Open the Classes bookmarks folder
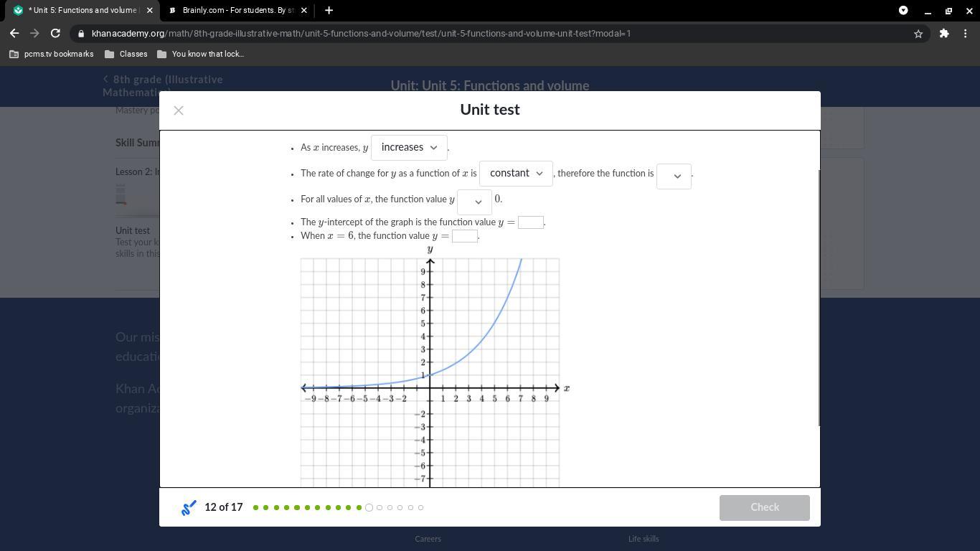Viewport: 980px width, 551px height. pos(126,54)
